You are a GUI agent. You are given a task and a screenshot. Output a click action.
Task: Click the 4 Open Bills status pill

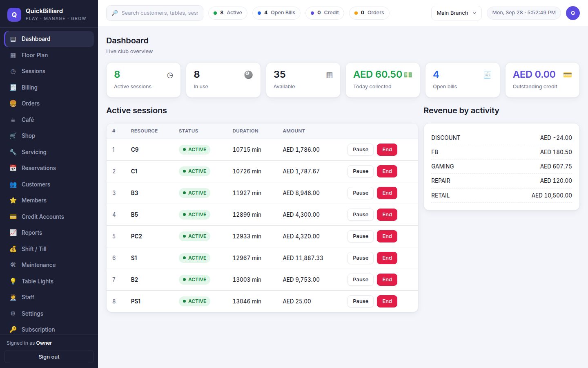(276, 13)
